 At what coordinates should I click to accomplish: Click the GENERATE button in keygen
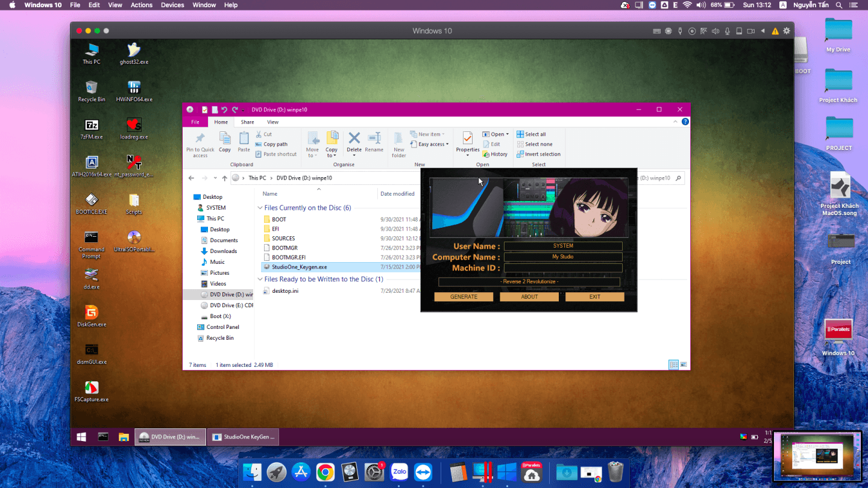pos(464,297)
